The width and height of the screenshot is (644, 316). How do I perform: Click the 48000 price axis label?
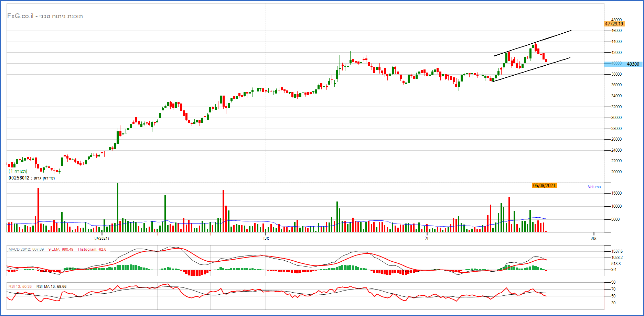point(616,20)
